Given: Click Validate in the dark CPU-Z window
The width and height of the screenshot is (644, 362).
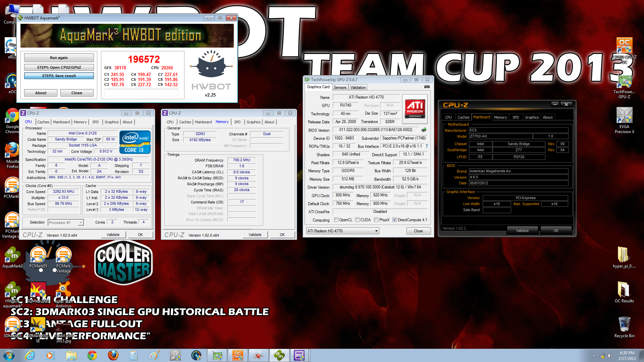Looking at the screenshot, I should click(x=522, y=231).
